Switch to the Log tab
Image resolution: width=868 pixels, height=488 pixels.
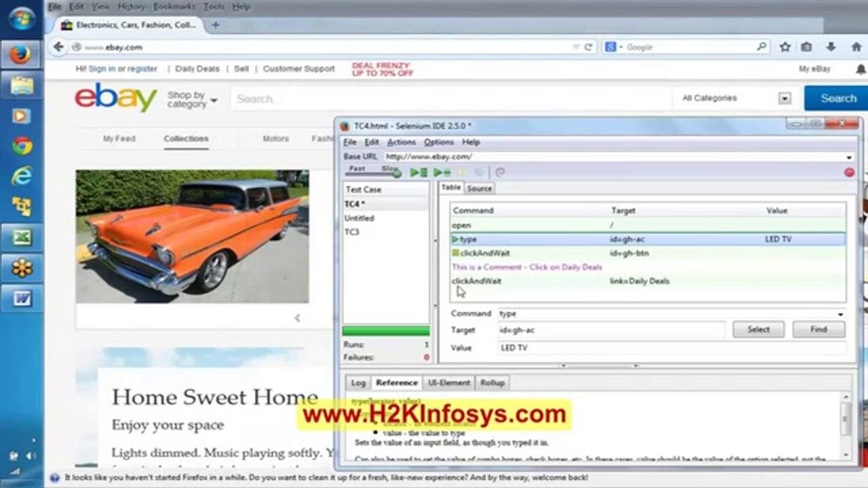pyautogui.click(x=358, y=383)
